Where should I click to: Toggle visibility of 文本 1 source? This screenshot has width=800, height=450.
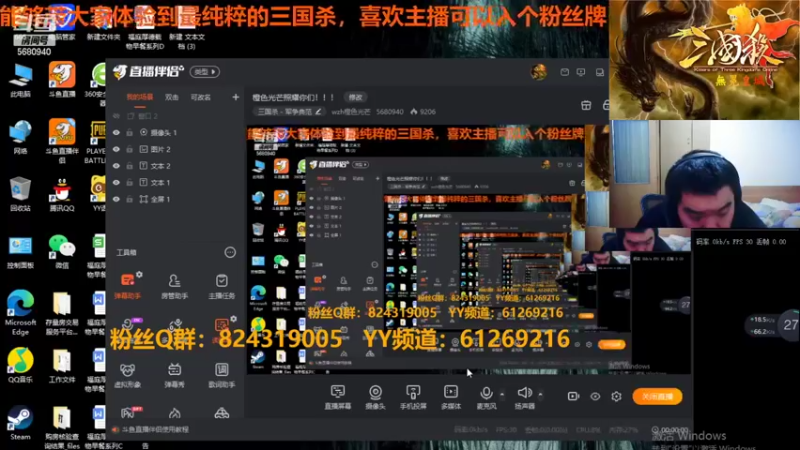tap(116, 183)
